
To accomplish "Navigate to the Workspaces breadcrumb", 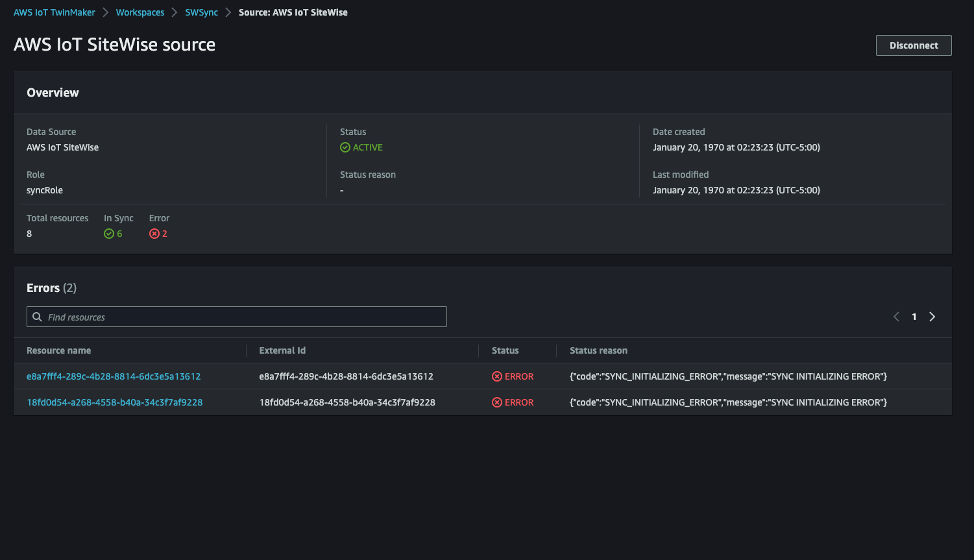I will point(140,12).
